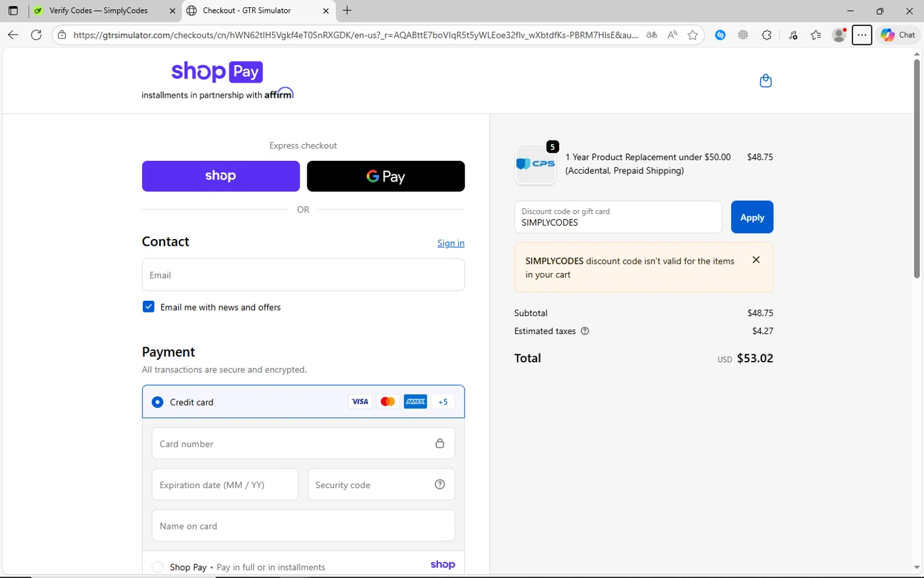Open the Read aloud icon
Image resolution: width=924 pixels, height=578 pixels.
(x=672, y=35)
